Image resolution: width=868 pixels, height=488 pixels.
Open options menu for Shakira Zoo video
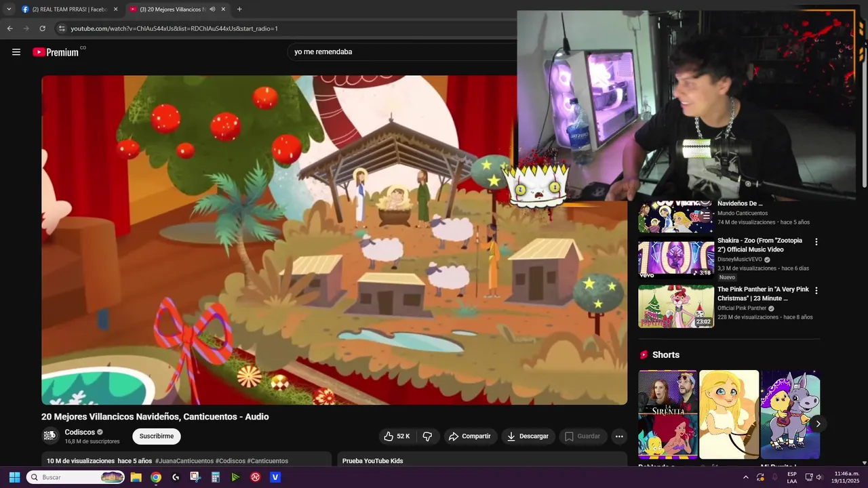point(816,242)
